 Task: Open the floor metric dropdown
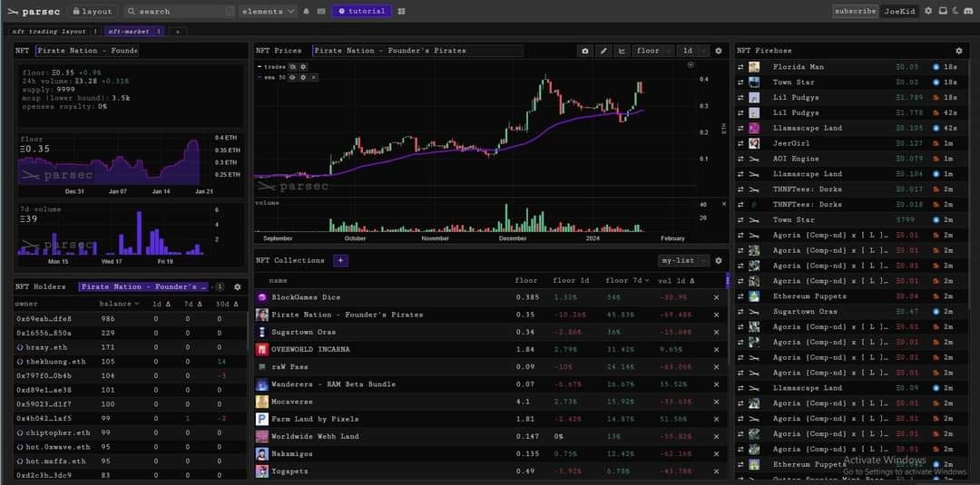[653, 51]
